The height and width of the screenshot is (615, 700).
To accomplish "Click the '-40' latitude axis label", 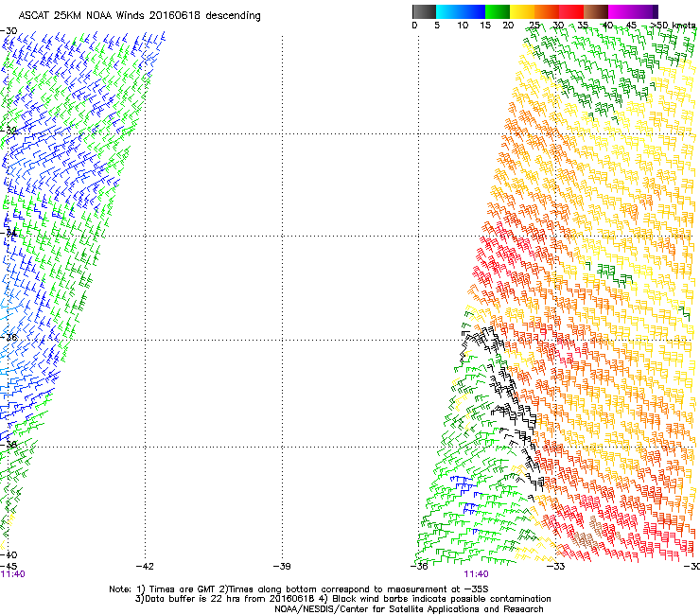I will pos(9,554).
